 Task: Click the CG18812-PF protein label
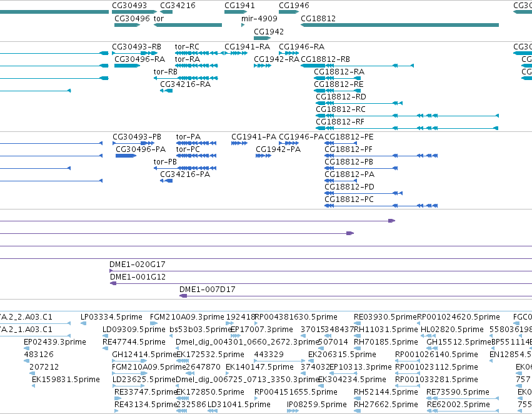coord(348,149)
